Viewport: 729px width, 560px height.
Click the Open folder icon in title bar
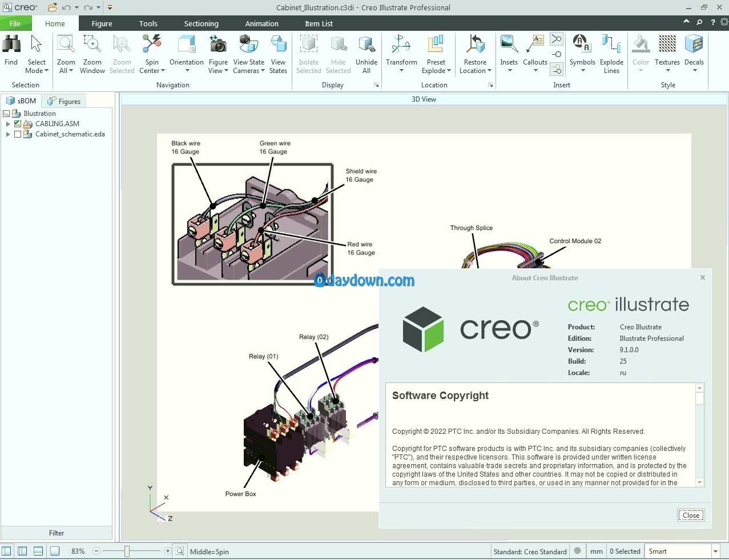[x=52, y=7]
